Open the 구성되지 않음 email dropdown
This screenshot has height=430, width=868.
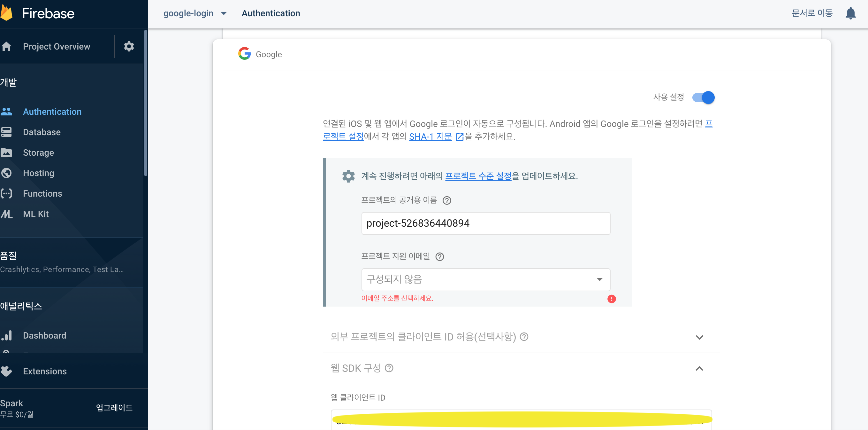point(485,279)
